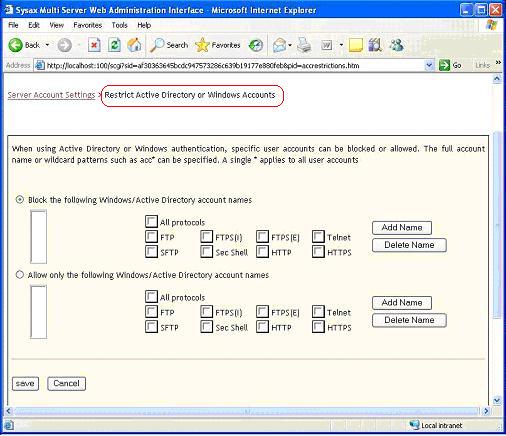This screenshot has height=436, width=506.
Task: Go to the Home page icon
Action: click(134, 45)
